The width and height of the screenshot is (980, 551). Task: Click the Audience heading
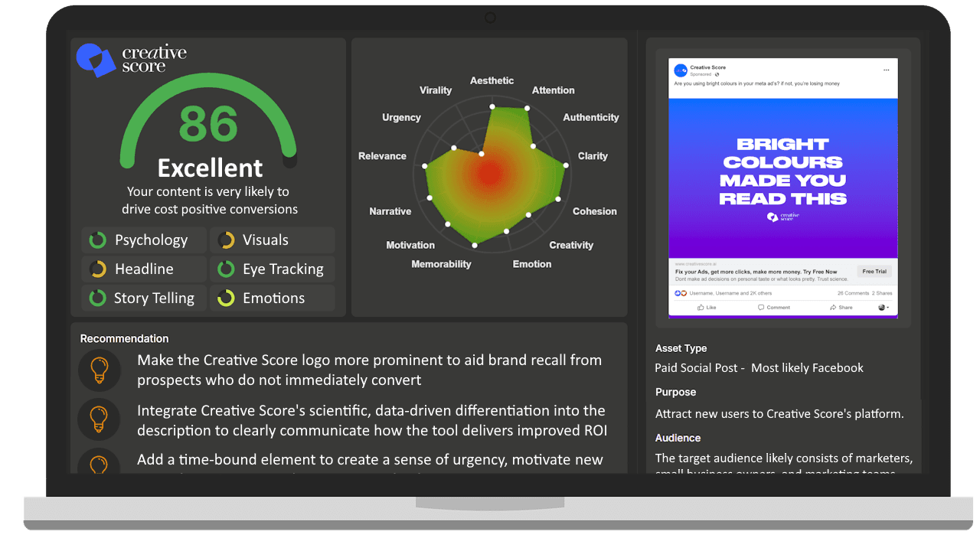pos(678,438)
